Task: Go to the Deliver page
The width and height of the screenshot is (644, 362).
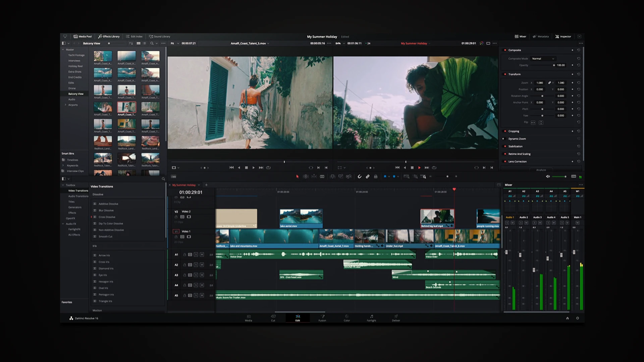Action: click(396, 318)
